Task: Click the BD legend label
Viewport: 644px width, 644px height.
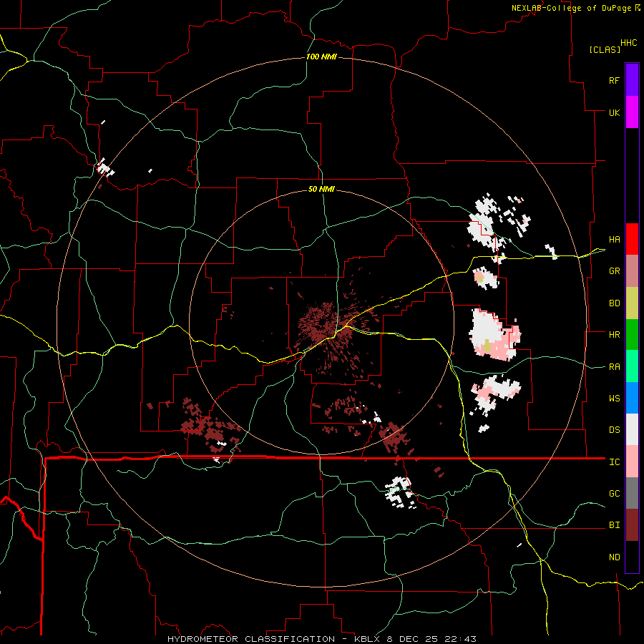Action: tap(614, 303)
